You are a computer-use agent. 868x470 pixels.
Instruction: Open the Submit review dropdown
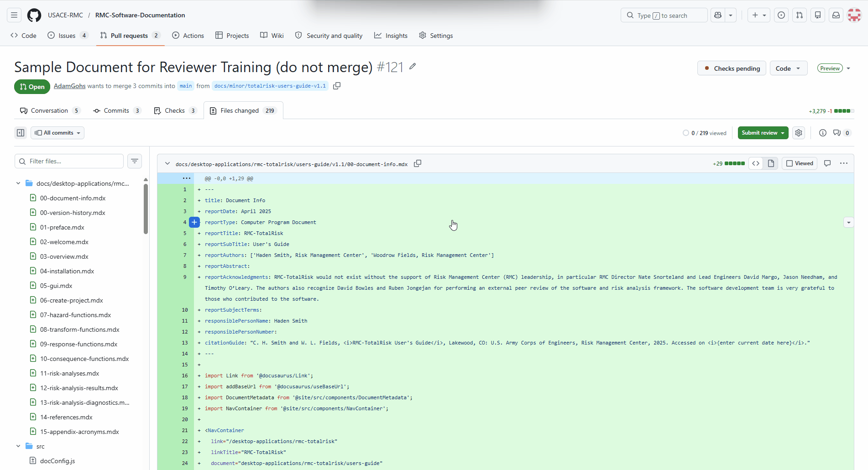763,133
